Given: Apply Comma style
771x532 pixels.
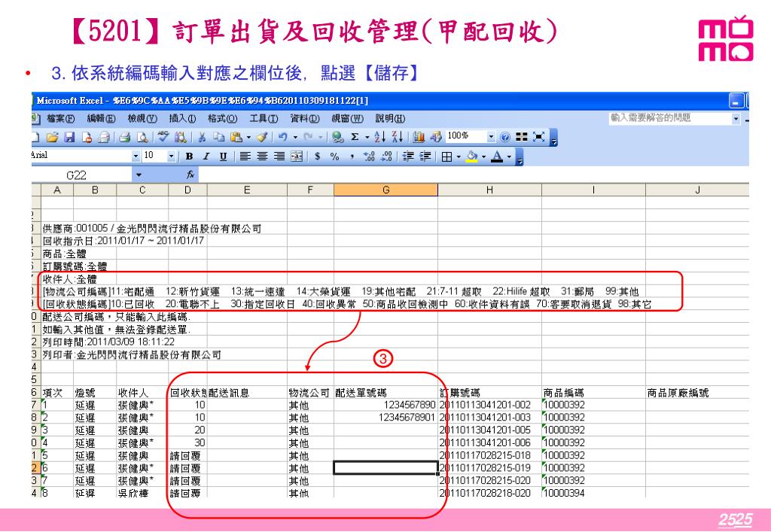Looking at the screenshot, I should (x=352, y=157).
